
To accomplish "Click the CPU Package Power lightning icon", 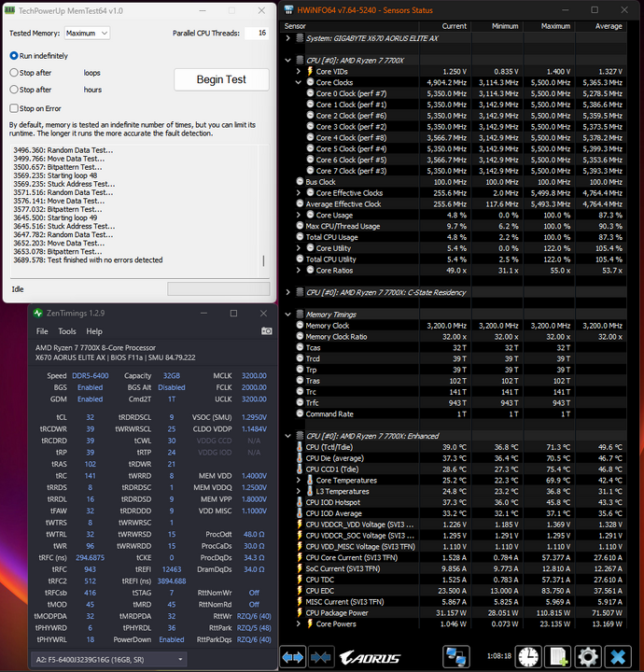I will click(300, 613).
